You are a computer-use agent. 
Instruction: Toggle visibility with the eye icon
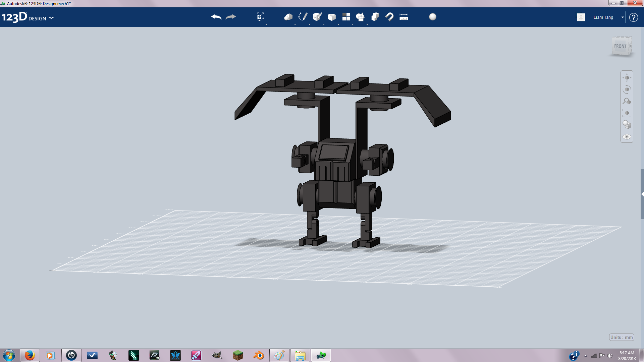[627, 137]
